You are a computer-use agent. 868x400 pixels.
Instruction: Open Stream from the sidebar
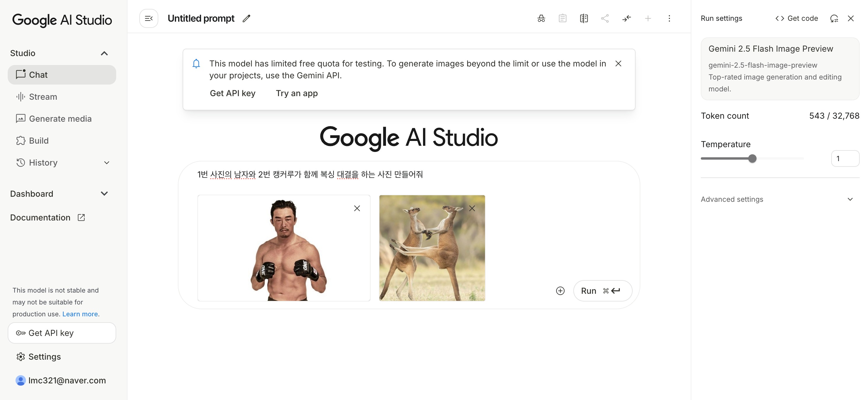(43, 97)
